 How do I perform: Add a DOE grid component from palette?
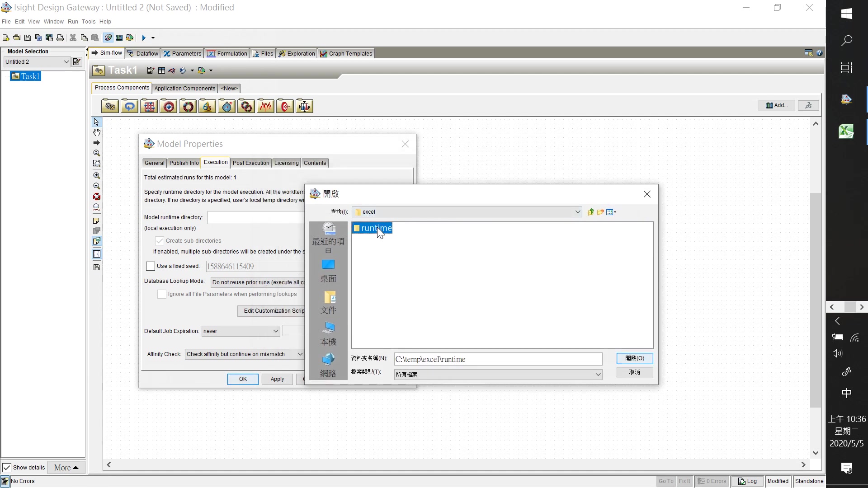[149, 107]
